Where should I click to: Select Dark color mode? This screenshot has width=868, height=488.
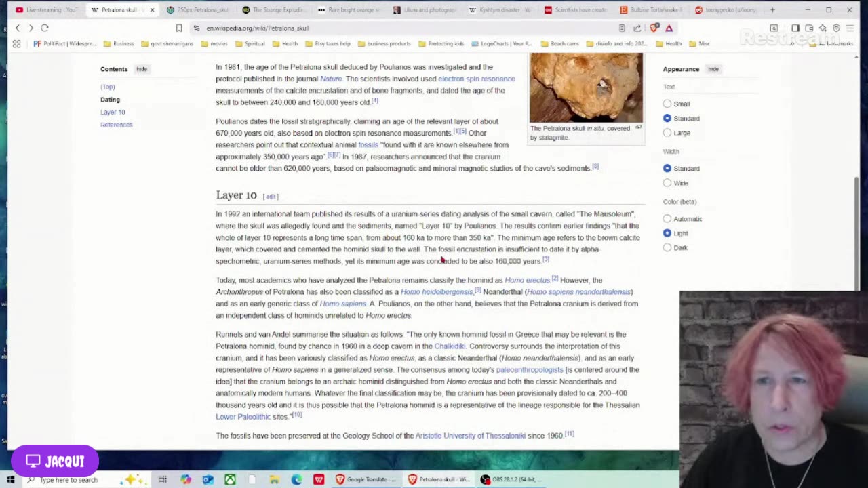coord(667,247)
